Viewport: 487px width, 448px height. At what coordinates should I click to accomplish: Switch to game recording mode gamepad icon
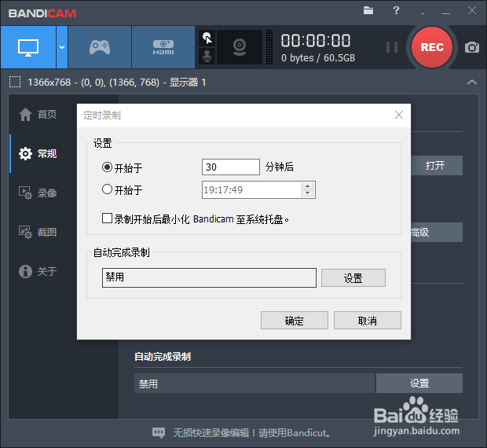point(100,47)
